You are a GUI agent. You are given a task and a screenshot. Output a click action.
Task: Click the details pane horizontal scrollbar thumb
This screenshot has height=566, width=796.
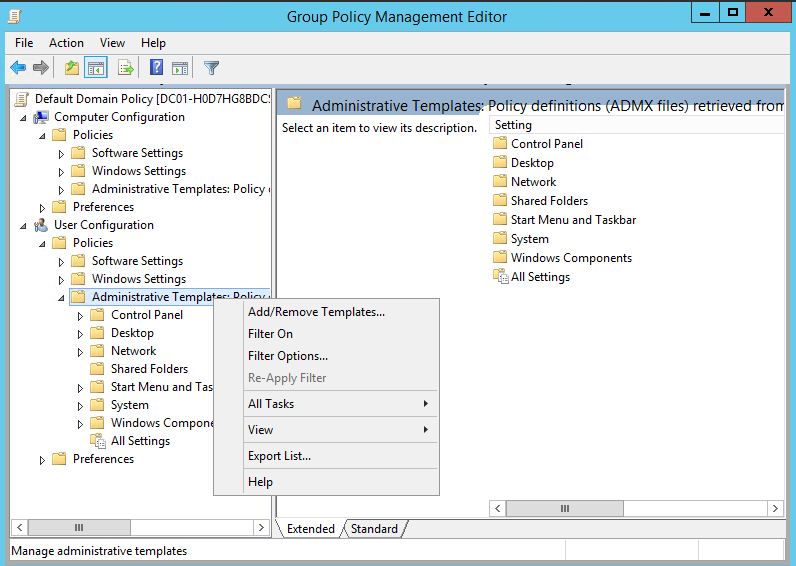(x=565, y=508)
